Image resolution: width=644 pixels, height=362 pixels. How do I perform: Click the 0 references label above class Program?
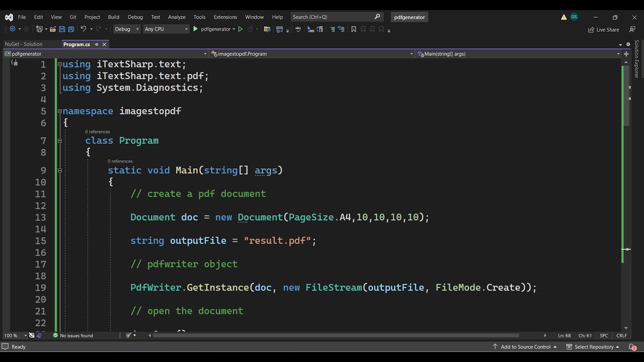[98, 132]
